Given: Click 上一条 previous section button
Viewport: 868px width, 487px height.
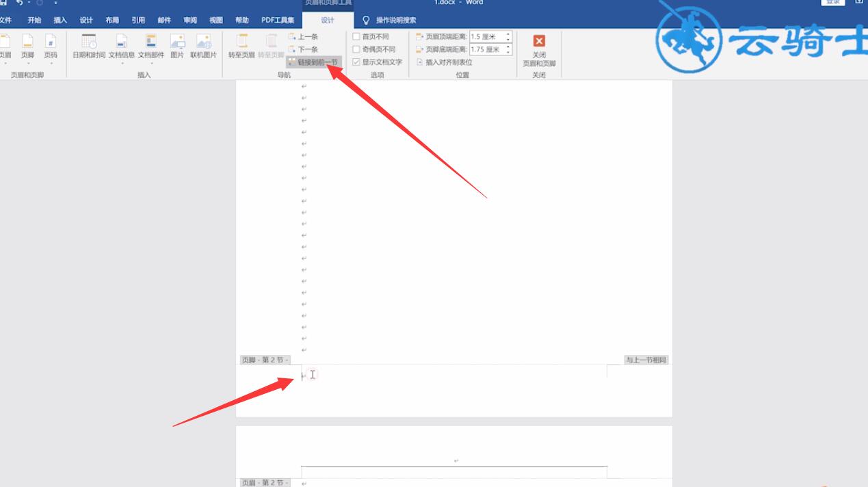Looking at the screenshot, I should (303, 37).
